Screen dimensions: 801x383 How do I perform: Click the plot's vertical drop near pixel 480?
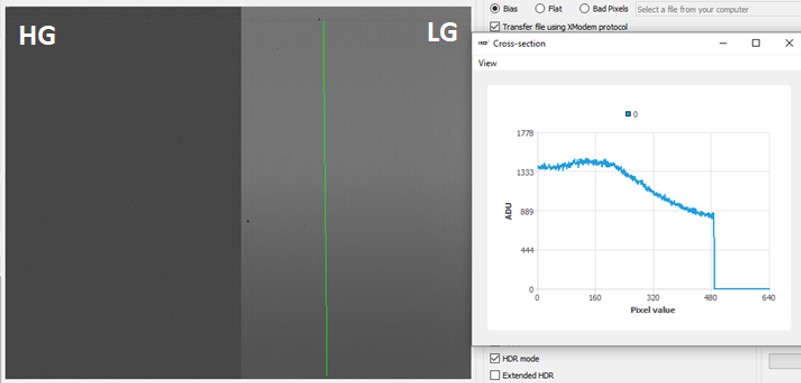[714, 251]
